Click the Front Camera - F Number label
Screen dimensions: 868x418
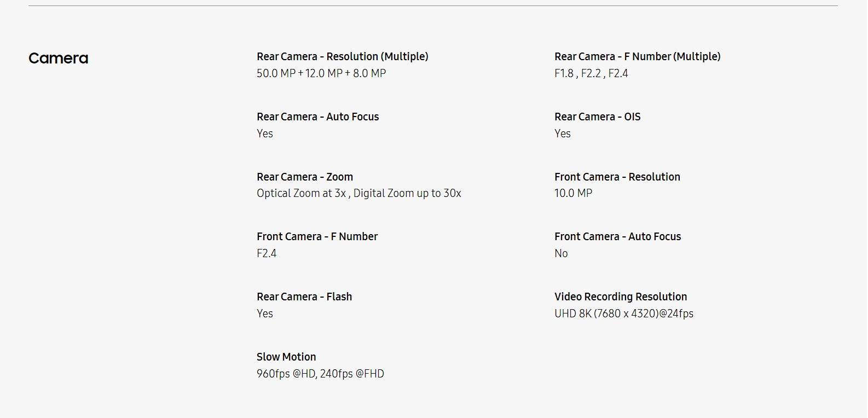tap(317, 236)
